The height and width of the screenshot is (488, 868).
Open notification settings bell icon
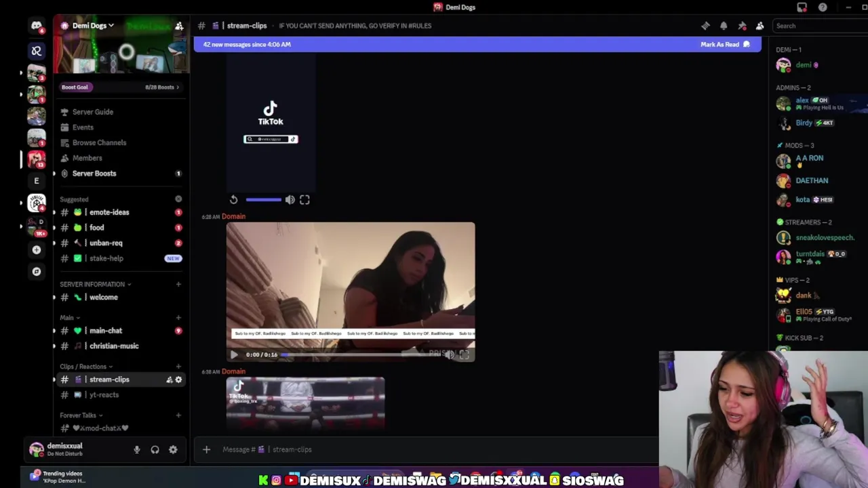click(x=724, y=26)
